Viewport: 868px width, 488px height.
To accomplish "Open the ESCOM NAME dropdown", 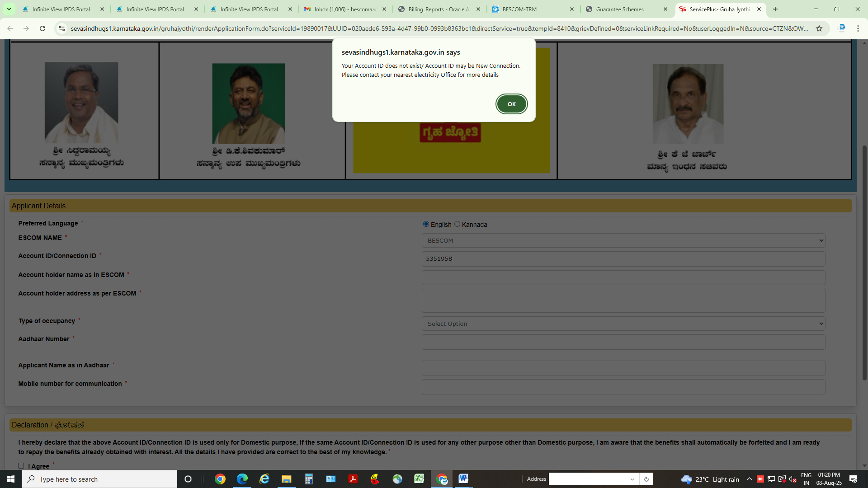I will tap(623, 240).
